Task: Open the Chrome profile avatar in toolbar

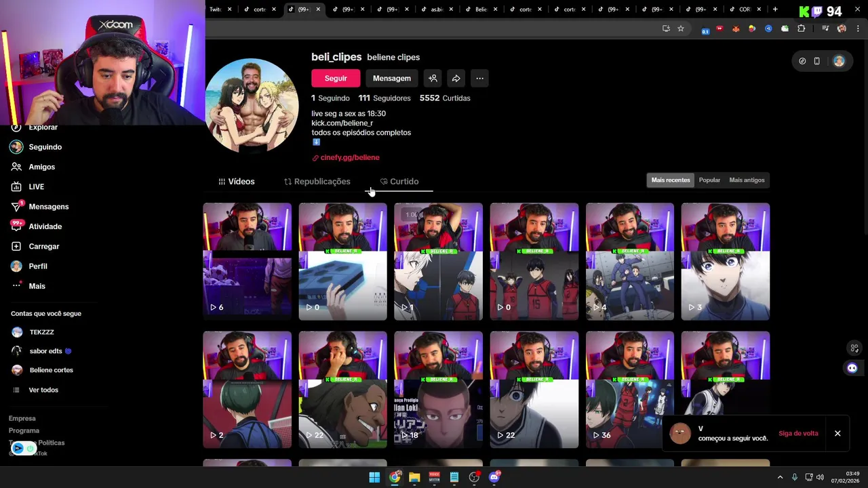Action: tap(842, 28)
